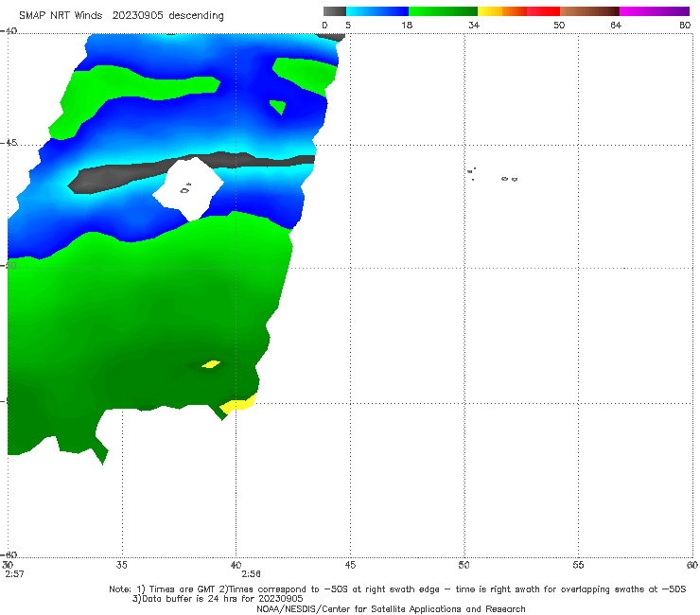Click the longitude axis label '35'
Screen dimensions: 700x615
(x=122, y=565)
